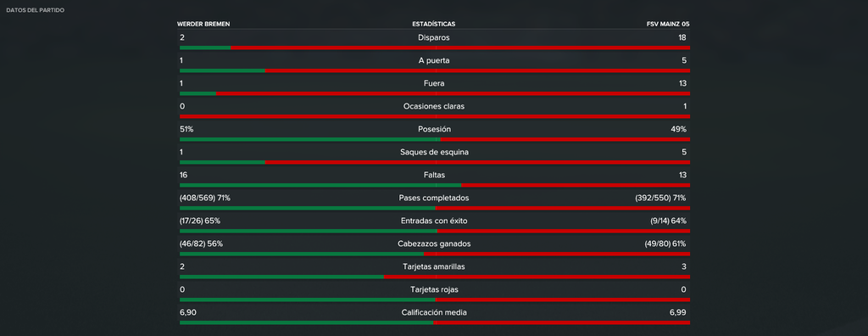This screenshot has height=336, width=868.
Task: Click the green Faltas bar segment
Action: [320, 185]
